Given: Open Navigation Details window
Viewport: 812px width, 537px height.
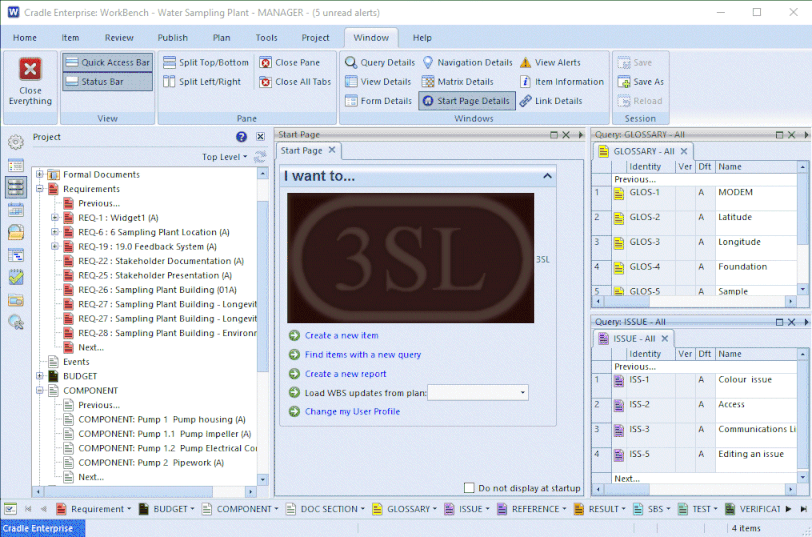Looking at the screenshot, I should 467,63.
